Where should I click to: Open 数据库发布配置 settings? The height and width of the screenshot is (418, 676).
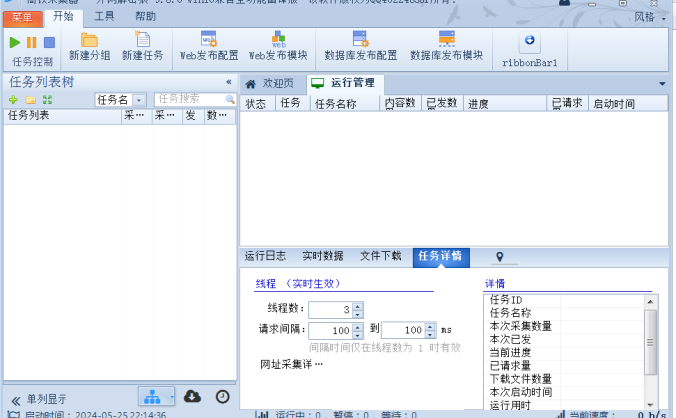point(360,47)
